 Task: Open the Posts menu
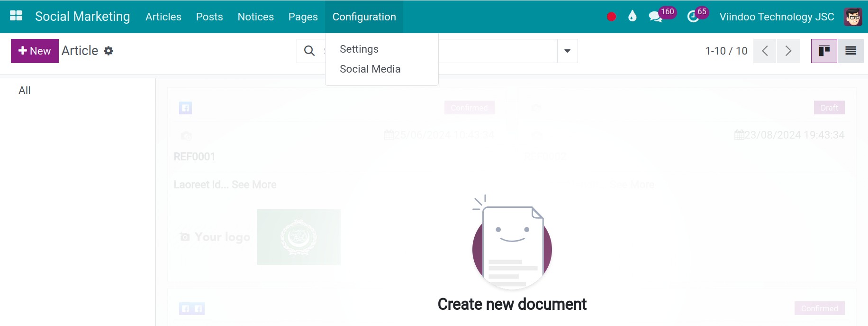pos(209,17)
